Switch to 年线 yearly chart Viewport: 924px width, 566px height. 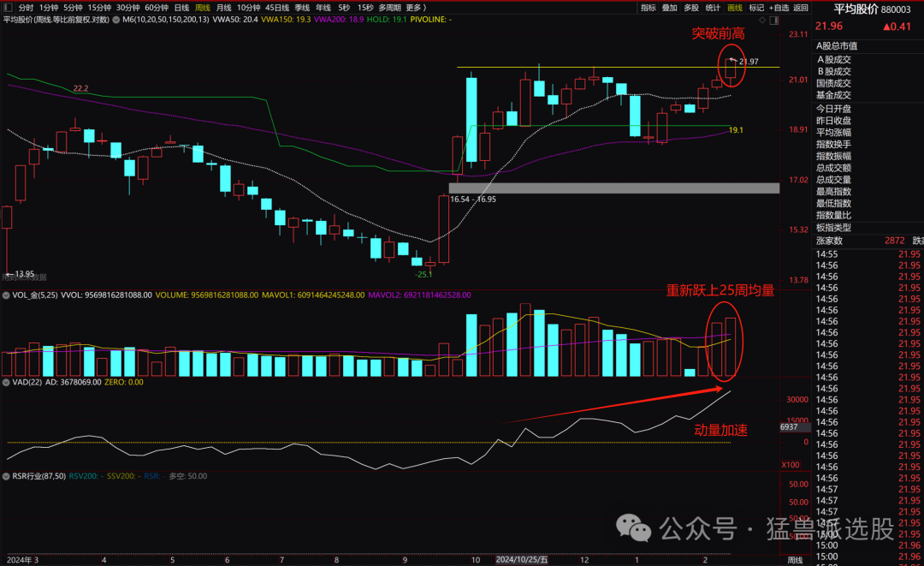pos(323,8)
